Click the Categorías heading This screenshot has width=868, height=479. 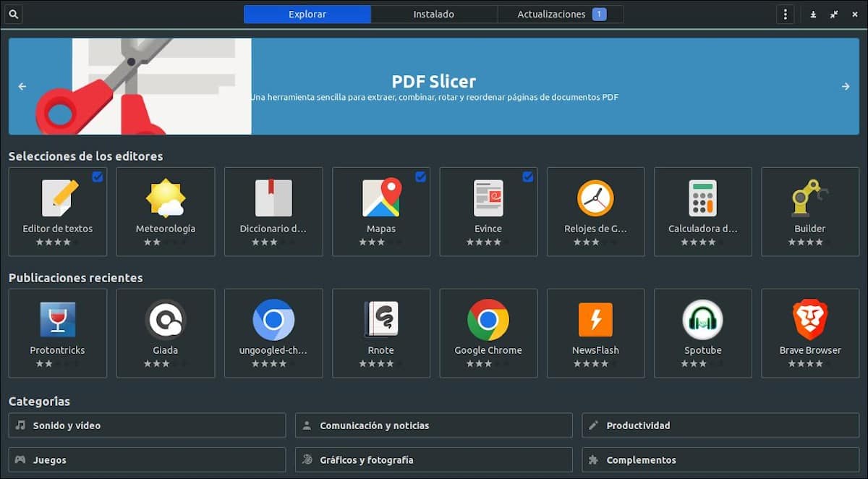coord(39,401)
